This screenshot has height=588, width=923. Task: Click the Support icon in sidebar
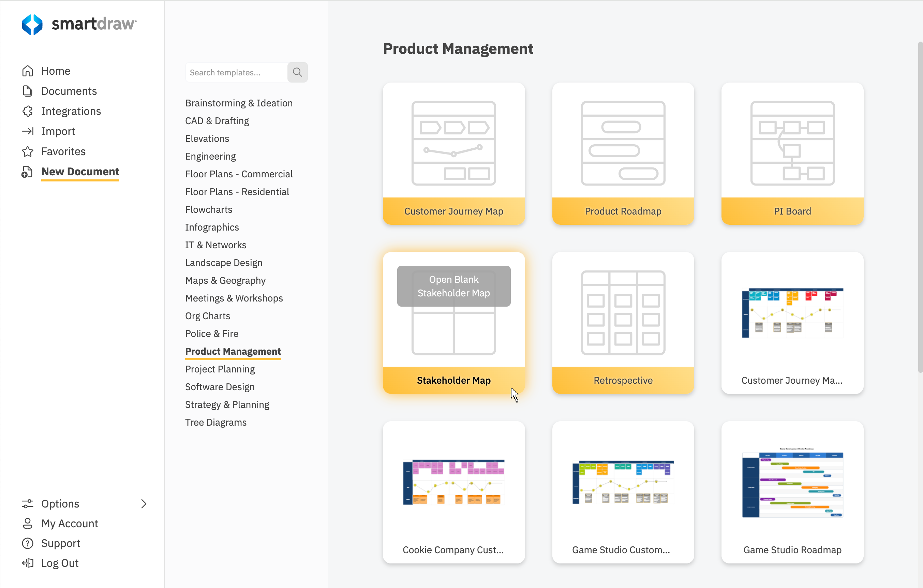[27, 544]
